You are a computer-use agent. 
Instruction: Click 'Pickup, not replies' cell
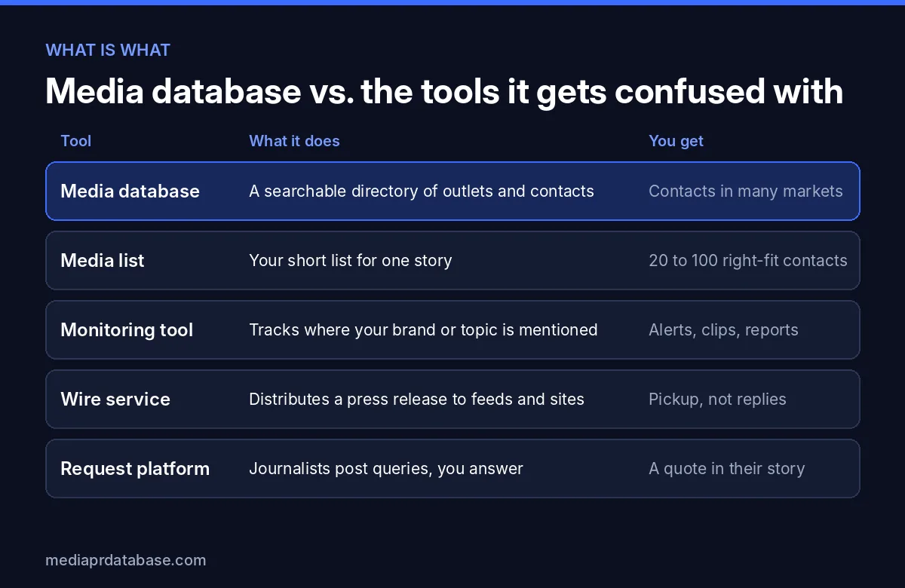tap(717, 400)
